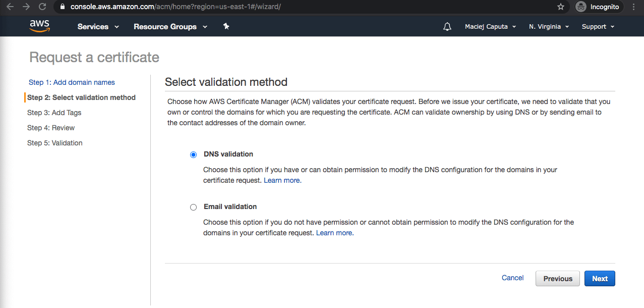Click the Previous button

557,279
